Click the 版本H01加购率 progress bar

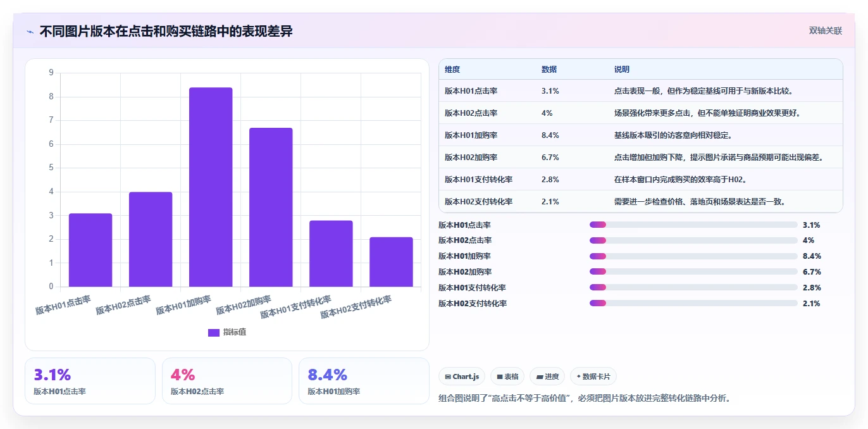pyautogui.click(x=693, y=256)
